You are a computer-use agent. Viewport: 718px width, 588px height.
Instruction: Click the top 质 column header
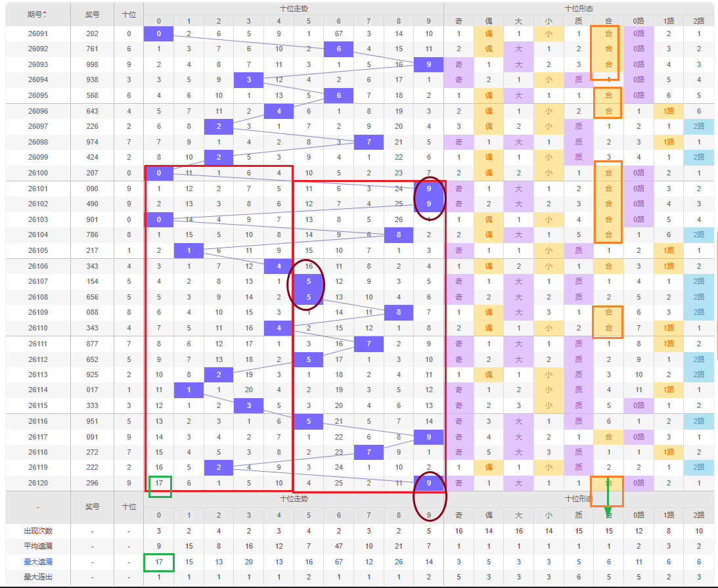[x=578, y=21]
